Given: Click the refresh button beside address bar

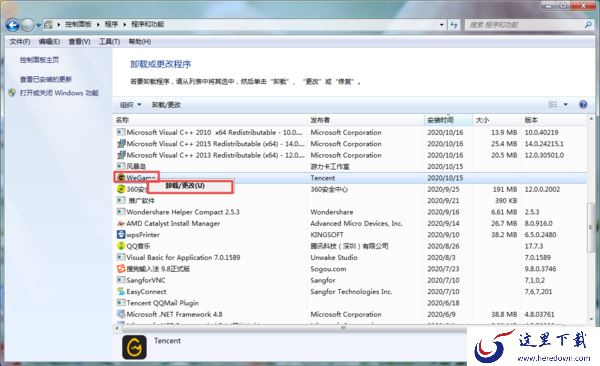Looking at the screenshot, I should point(454,25).
